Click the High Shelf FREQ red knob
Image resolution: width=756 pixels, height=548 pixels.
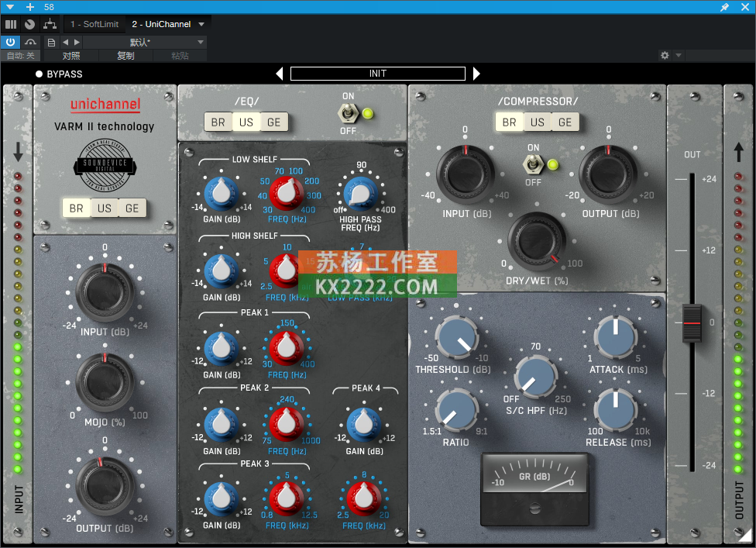[287, 271]
